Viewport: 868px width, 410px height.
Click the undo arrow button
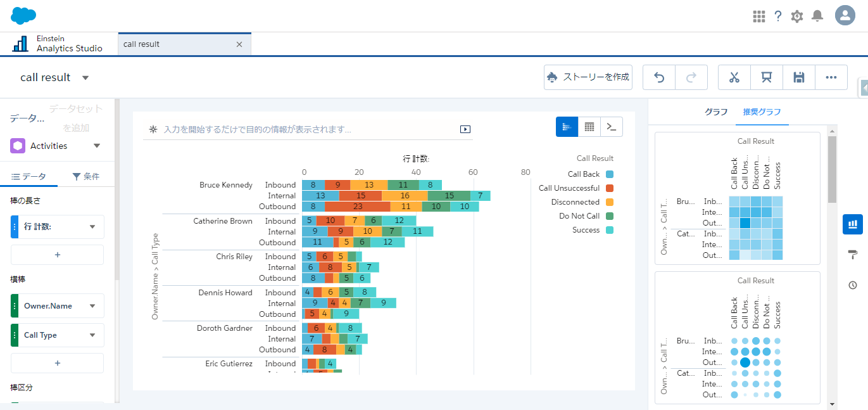point(659,77)
